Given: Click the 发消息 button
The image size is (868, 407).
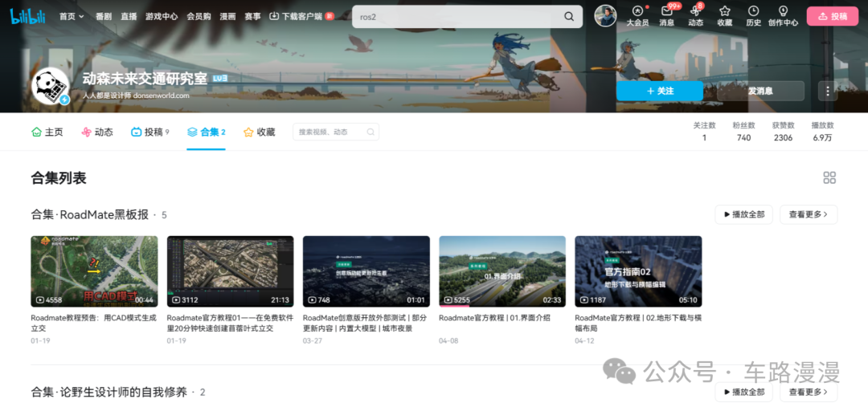Looking at the screenshot, I should [760, 91].
